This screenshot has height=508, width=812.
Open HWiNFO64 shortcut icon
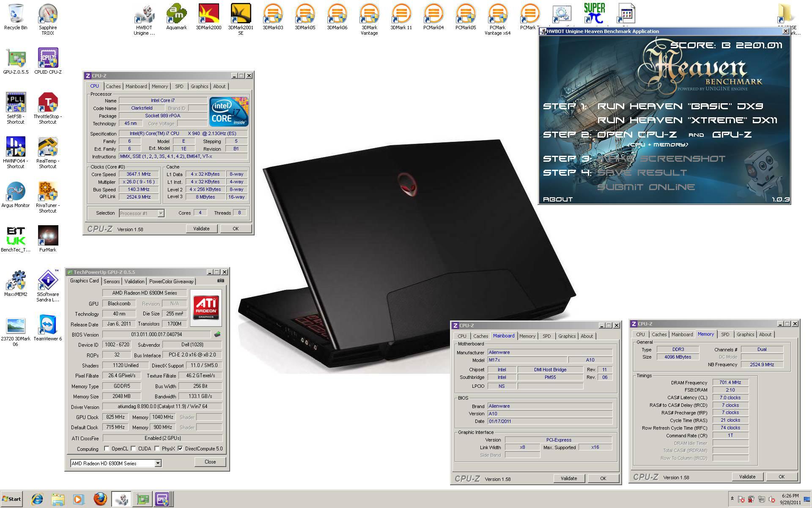pyautogui.click(x=16, y=153)
